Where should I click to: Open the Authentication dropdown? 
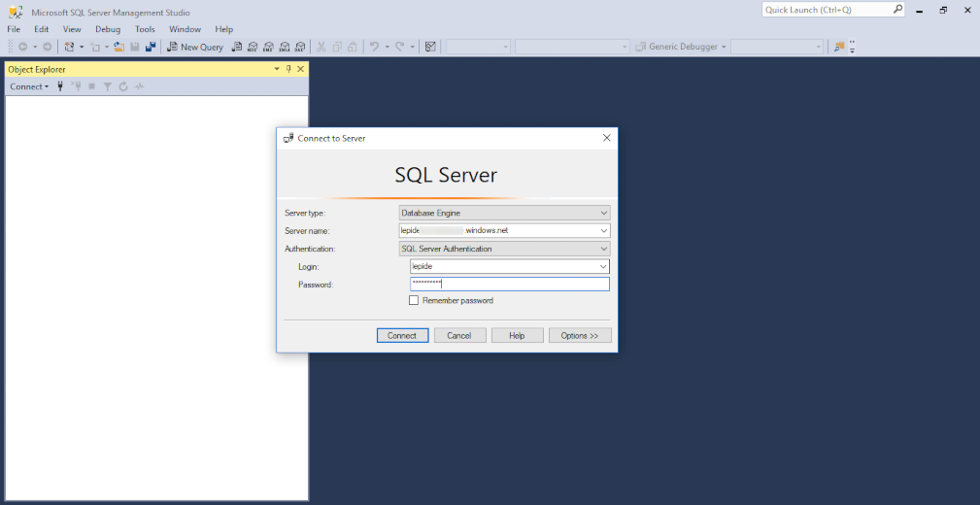point(604,249)
